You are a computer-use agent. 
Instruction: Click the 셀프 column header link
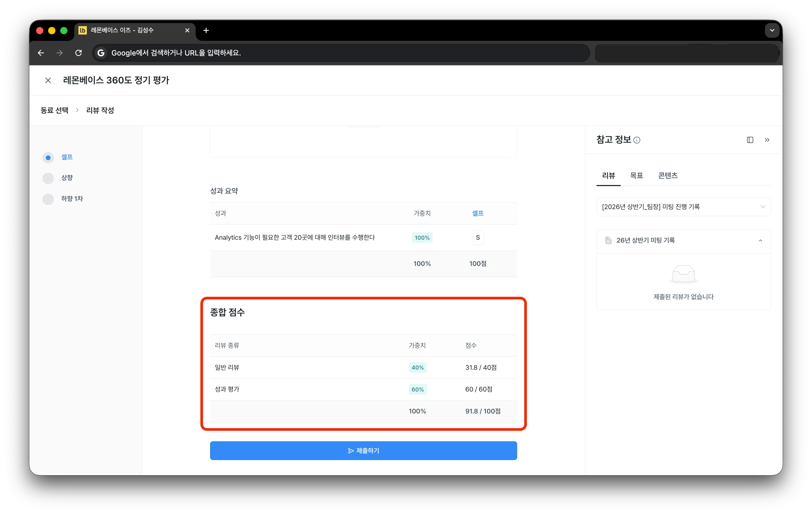(477, 213)
